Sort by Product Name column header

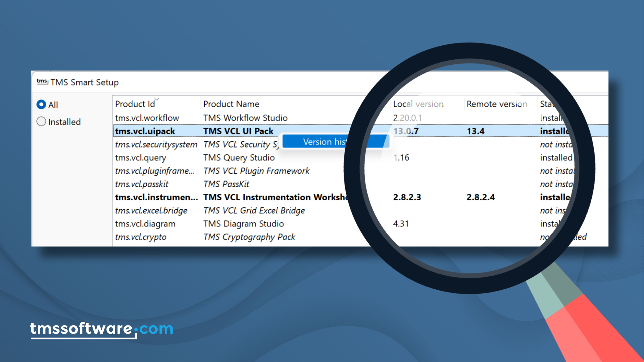[x=231, y=104]
